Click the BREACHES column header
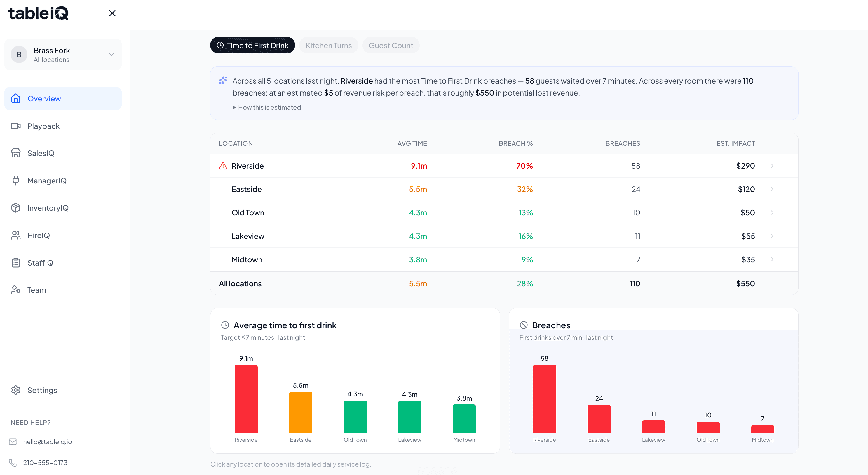868x475 pixels. tap(623, 143)
